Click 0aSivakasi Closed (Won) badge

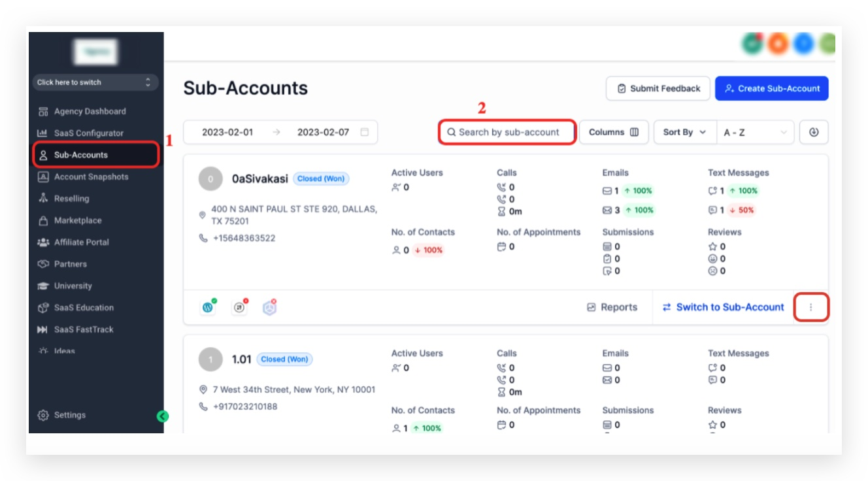click(x=321, y=178)
